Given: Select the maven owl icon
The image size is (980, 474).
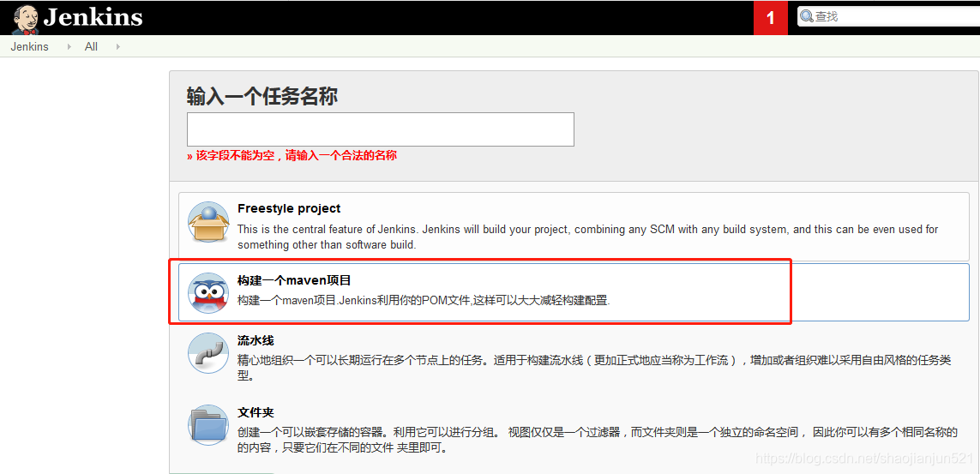Looking at the screenshot, I should tap(208, 293).
